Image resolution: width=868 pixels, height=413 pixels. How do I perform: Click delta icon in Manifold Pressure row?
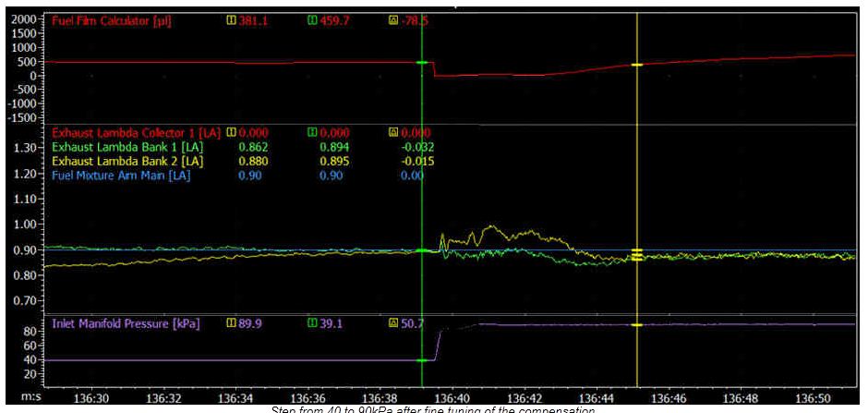(394, 323)
